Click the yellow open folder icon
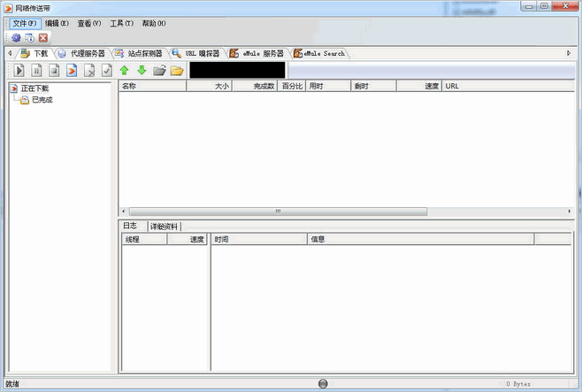This screenshot has height=392, width=582. [x=177, y=70]
